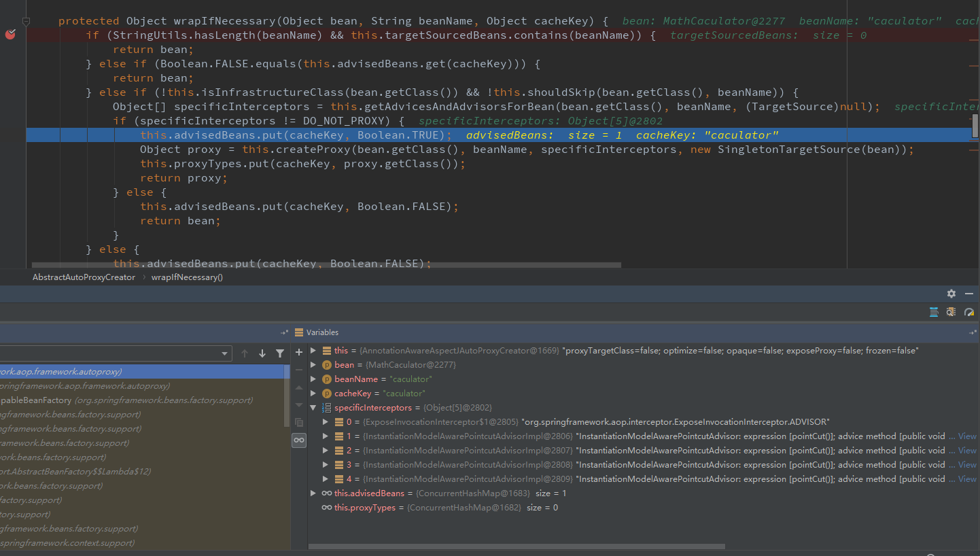Go to previous frame with up arrow
Viewport: 980px width, 556px height.
click(x=245, y=353)
